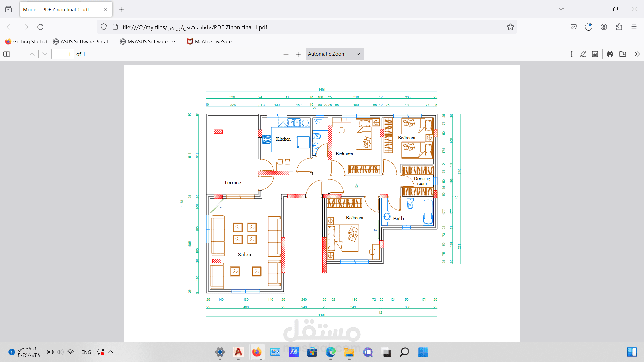The width and height of the screenshot is (644, 362).
Task: Go back to the previous page in browser
Action: (10, 27)
